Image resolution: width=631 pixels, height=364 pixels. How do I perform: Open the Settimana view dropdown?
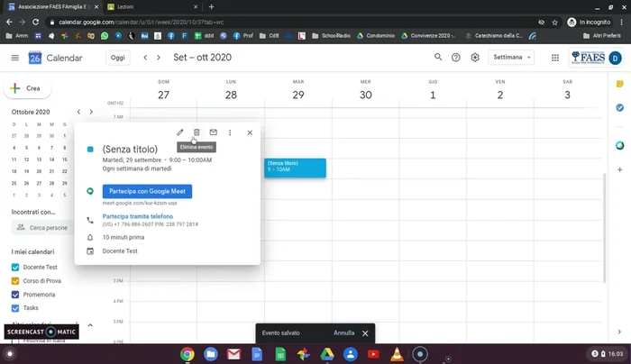coord(511,57)
